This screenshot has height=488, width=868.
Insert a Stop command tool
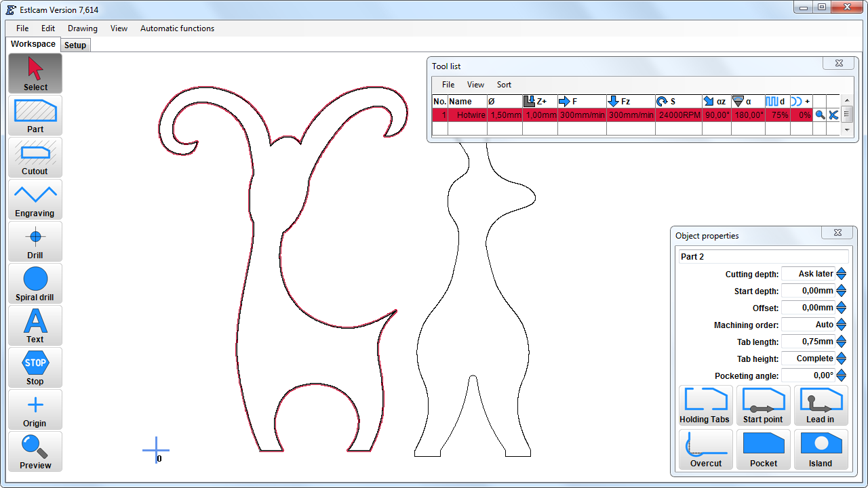(35, 367)
